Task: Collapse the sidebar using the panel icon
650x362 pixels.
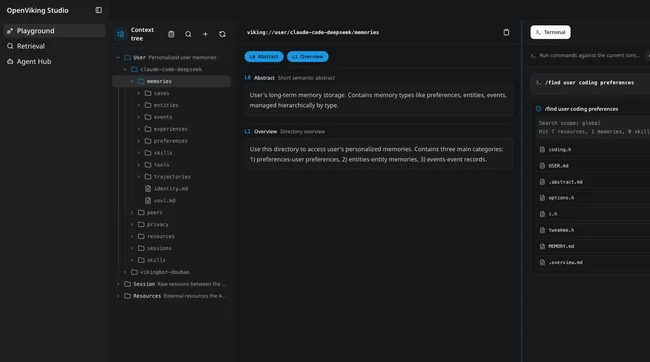Action: pos(98,10)
